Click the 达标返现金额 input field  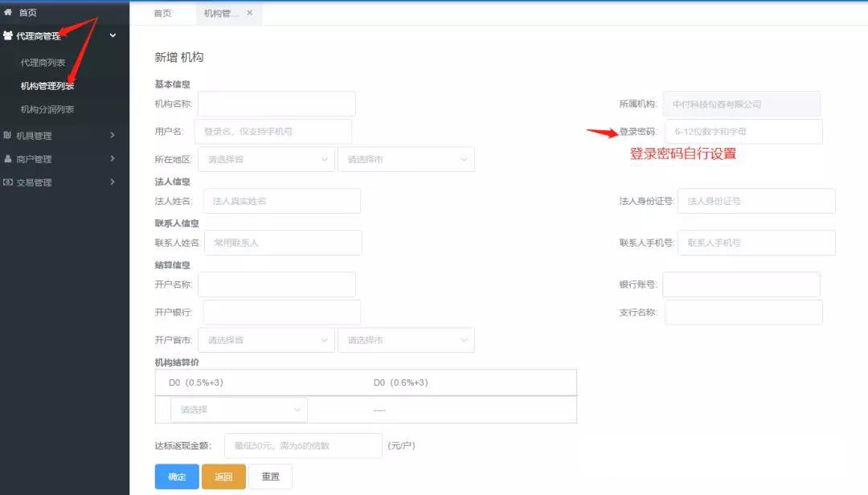pos(303,444)
